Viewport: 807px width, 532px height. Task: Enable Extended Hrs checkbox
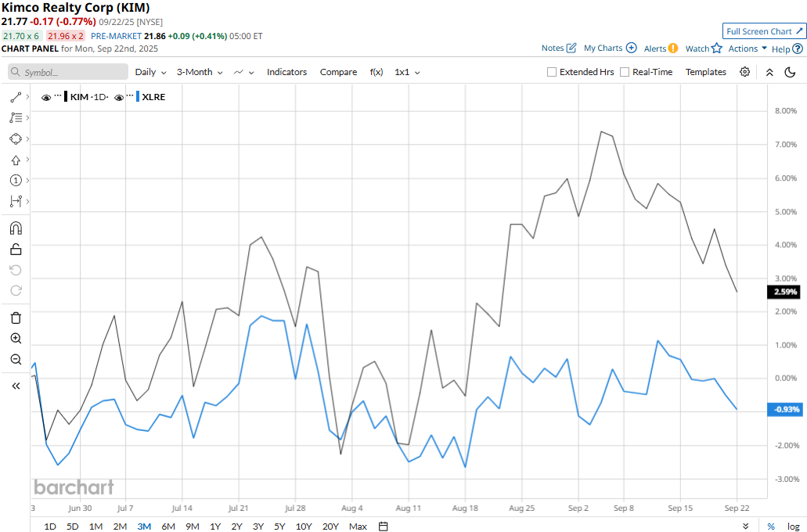[x=552, y=72]
